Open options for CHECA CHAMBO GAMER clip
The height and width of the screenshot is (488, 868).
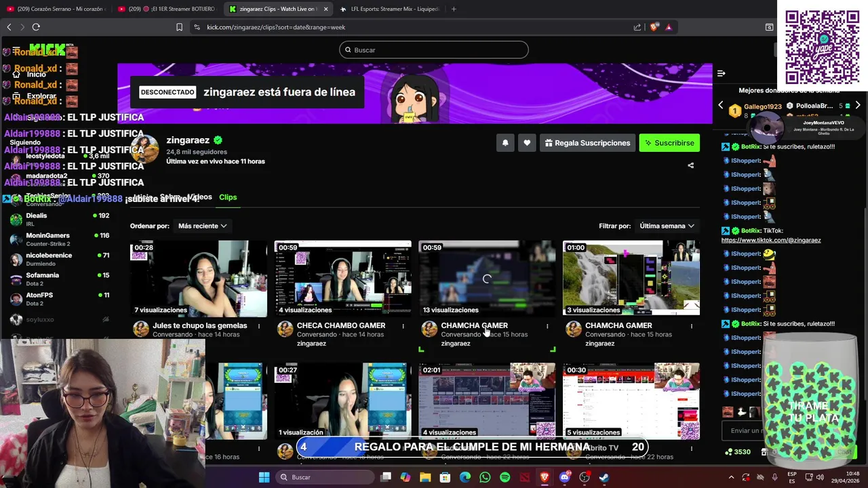403,326
